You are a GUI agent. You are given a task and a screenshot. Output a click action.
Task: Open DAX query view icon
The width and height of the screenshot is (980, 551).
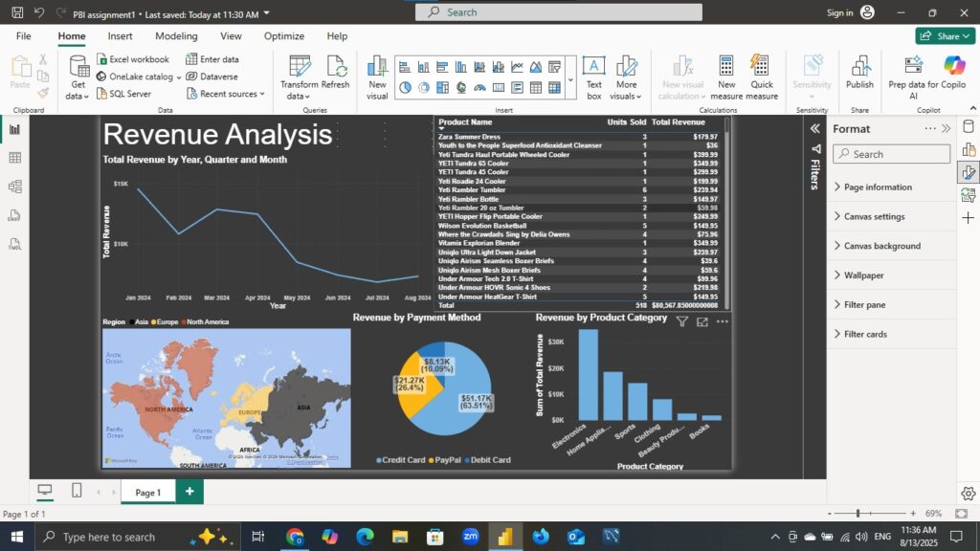tap(14, 215)
